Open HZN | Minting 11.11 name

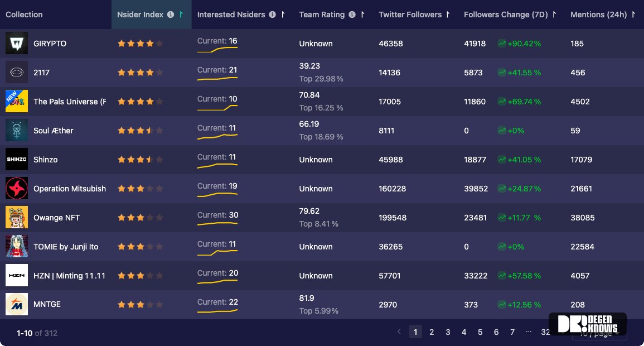click(69, 275)
